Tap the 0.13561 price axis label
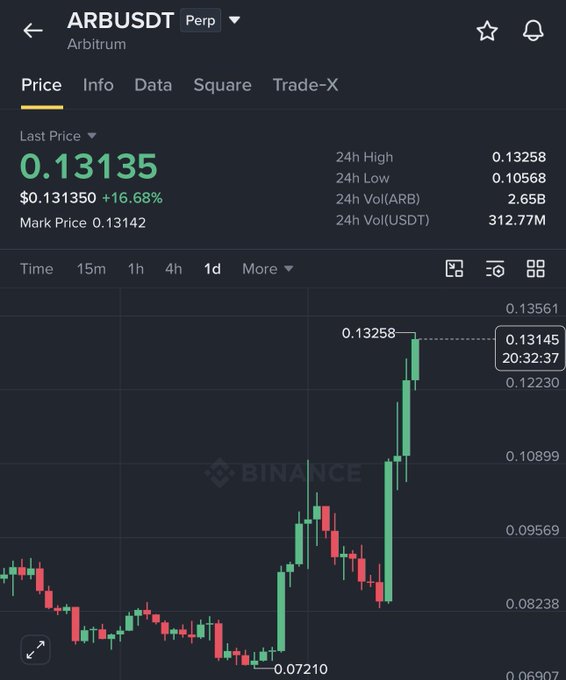This screenshot has width=566, height=680. click(x=532, y=309)
